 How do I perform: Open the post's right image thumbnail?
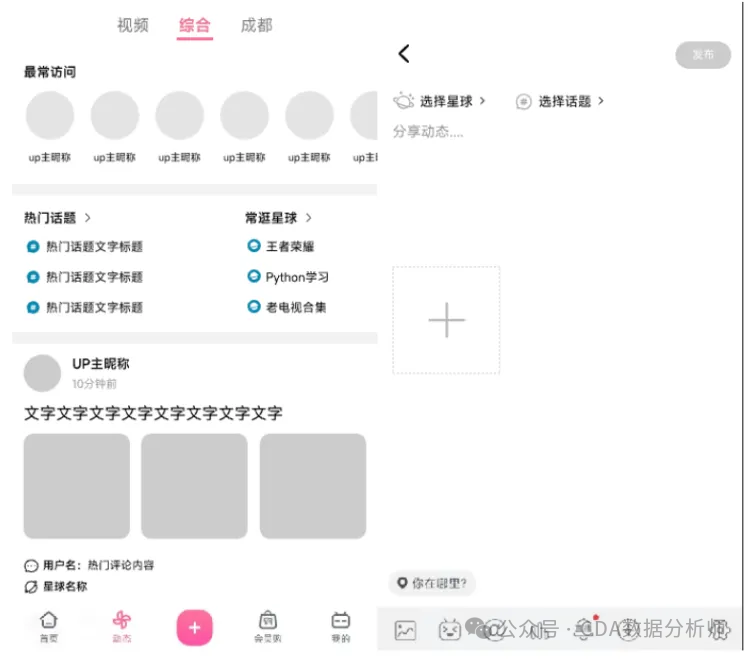tap(313, 486)
